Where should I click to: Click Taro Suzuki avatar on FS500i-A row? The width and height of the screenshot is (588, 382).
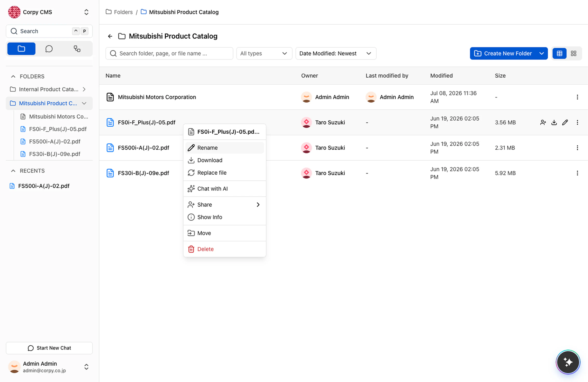tap(306, 148)
